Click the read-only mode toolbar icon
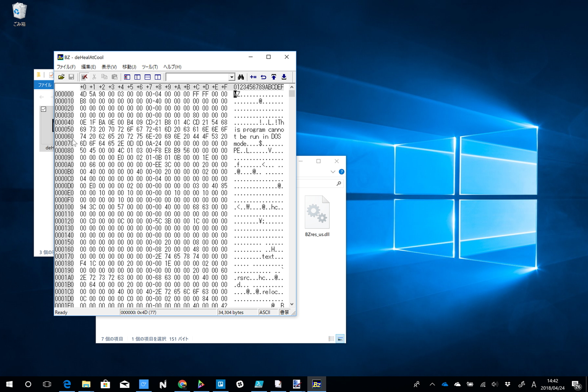Image resolution: width=588 pixels, height=392 pixels. click(x=84, y=77)
